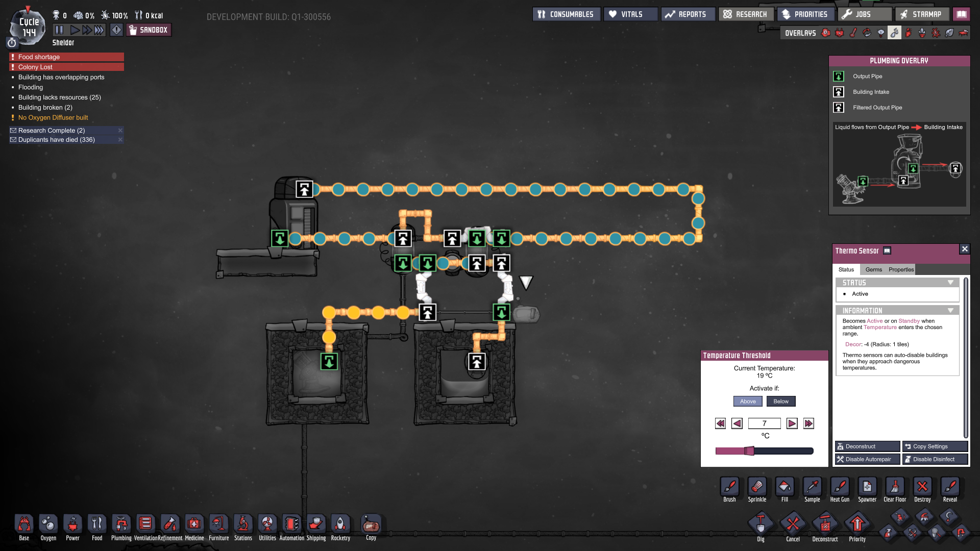Open the Research menu
Screen dimensions: 980x551
pyautogui.click(x=746, y=14)
